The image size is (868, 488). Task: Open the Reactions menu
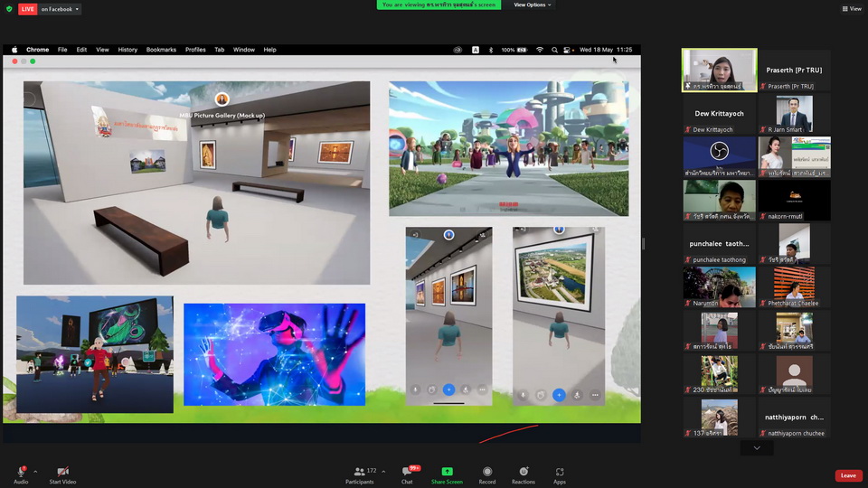click(x=524, y=474)
